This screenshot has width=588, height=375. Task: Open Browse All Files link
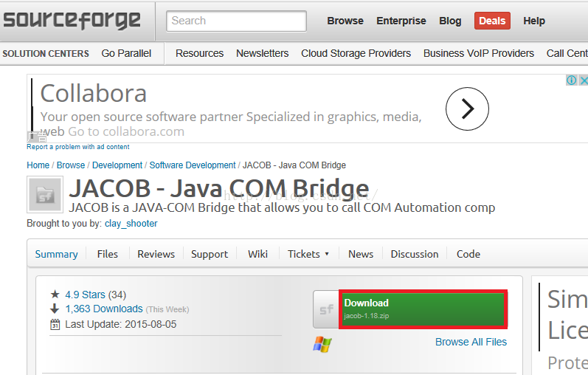click(x=471, y=342)
